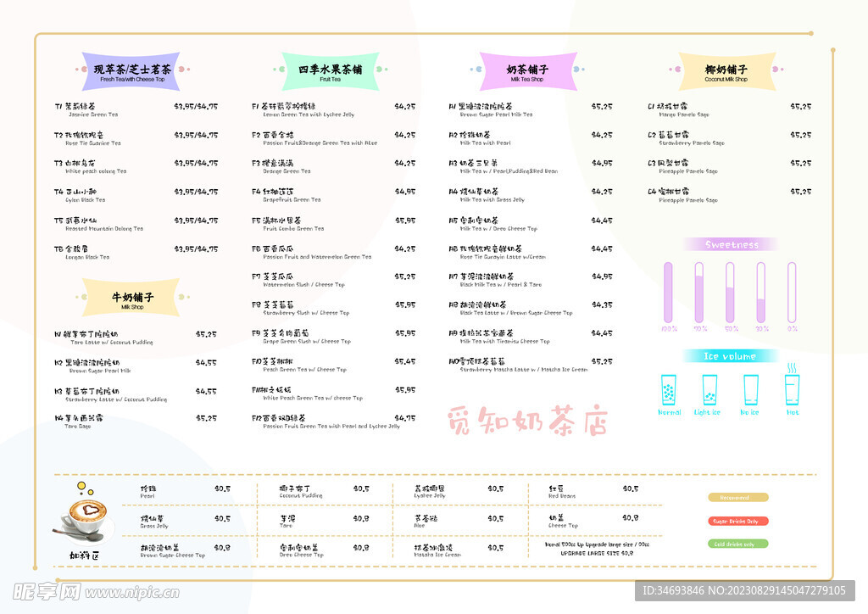Choose the Red Beans topping

(593, 492)
